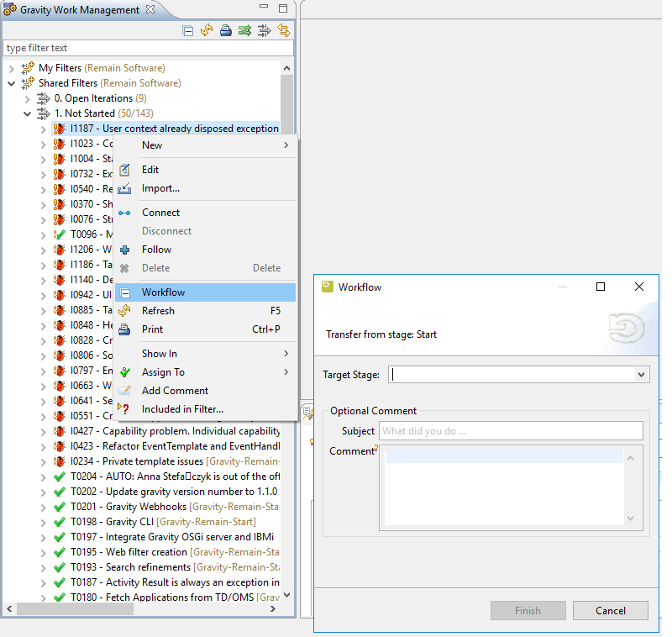Expand the My Filters tree node
The image size is (672, 637).
click(x=12, y=68)
